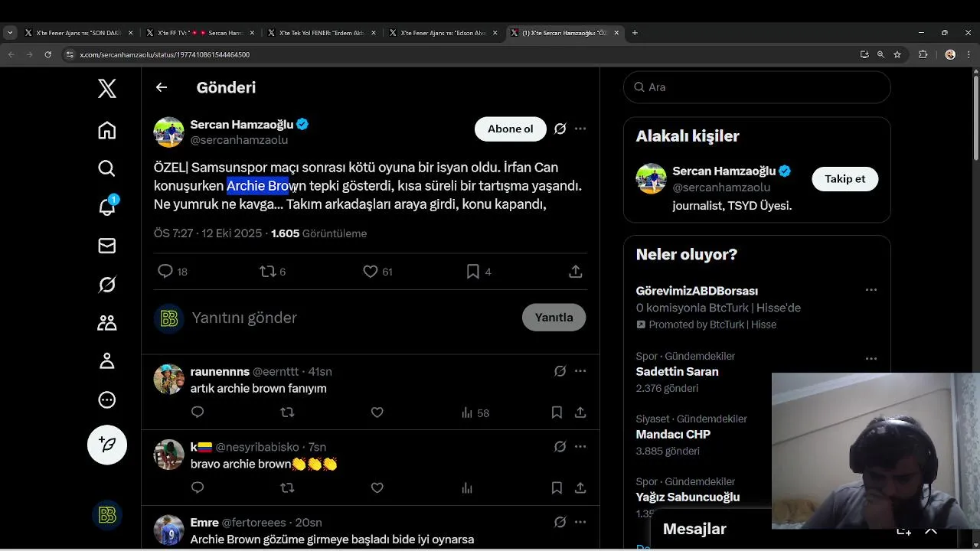Reply to nesyribabisko's comment
980x551 pixels.
coord(198,488)
